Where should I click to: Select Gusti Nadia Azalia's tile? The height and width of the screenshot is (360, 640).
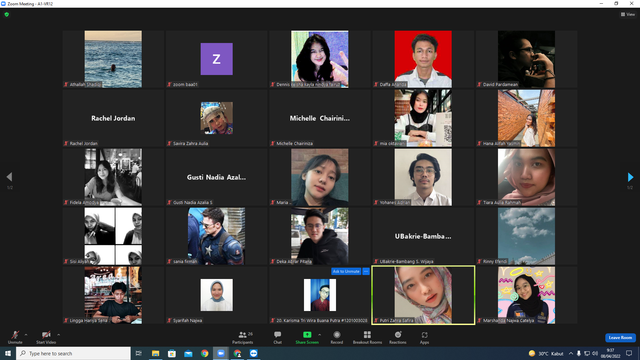216,177
